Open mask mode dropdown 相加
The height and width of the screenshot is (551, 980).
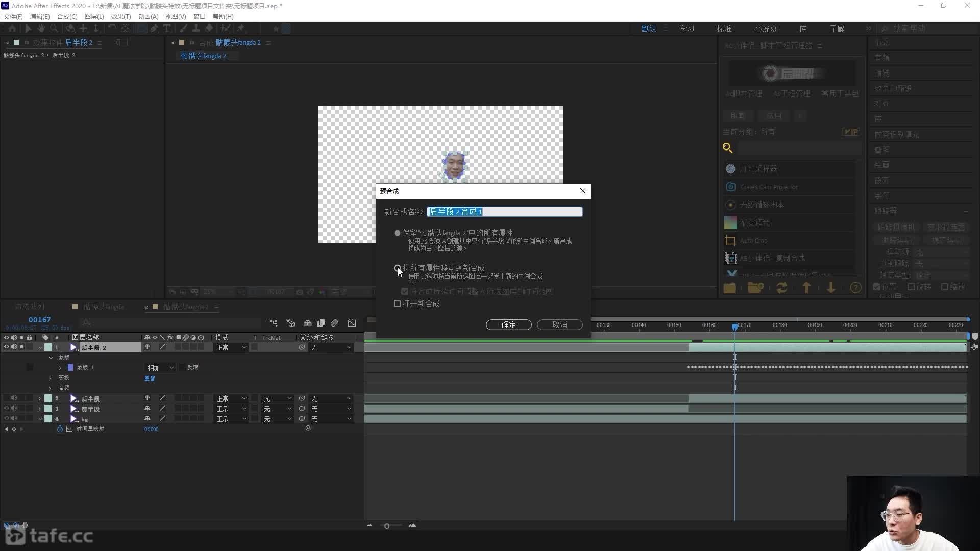point(160,368)
